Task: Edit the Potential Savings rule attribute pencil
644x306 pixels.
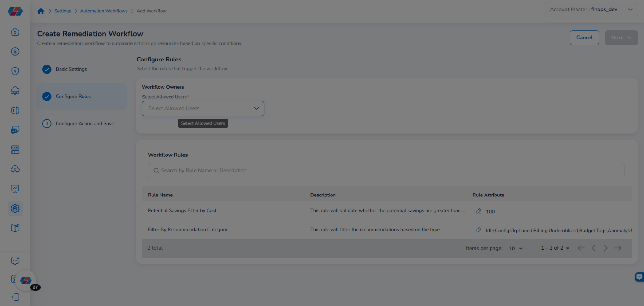Action: pyautogui.click(x=478, y=211)
